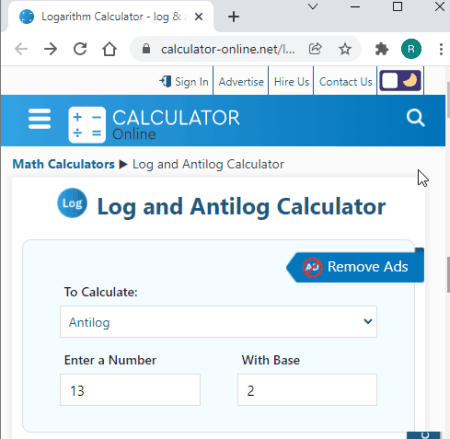The image size is (450, 439).
Task: Open the Advertise link
Action: pyautogui.click(x=241, y=82)
